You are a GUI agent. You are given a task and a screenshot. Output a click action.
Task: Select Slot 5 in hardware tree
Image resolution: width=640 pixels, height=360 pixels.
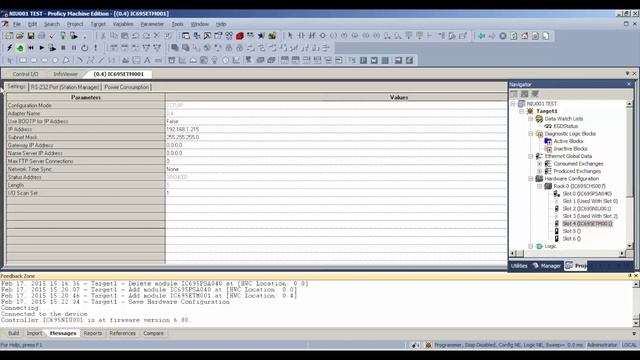[571, 231]
